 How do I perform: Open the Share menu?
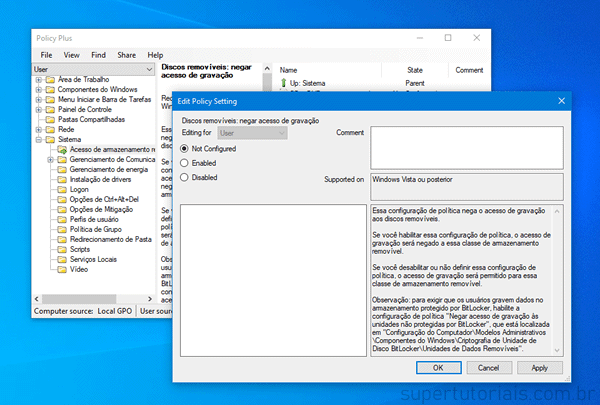point(126,55)
